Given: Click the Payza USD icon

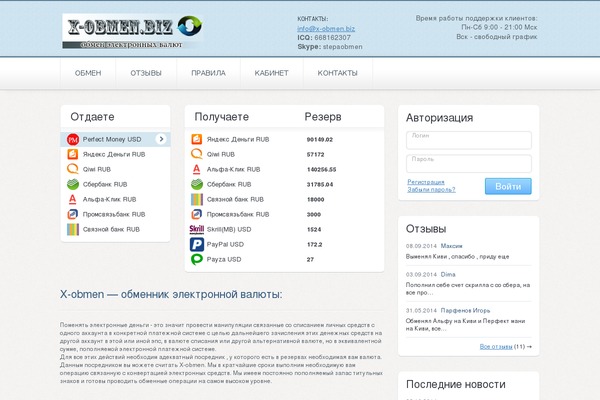Looking at the screenshot, I should tap(197, 259).
